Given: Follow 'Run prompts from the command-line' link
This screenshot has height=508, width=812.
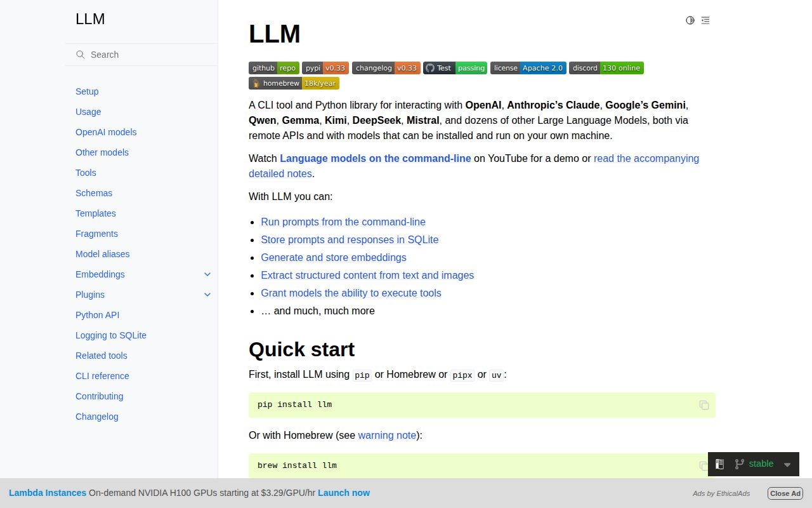Looking at the screenshot, I should [343, 222].
